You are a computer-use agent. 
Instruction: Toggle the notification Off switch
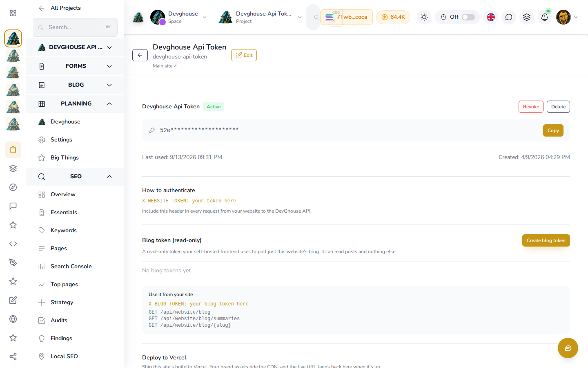pos(468,17)
